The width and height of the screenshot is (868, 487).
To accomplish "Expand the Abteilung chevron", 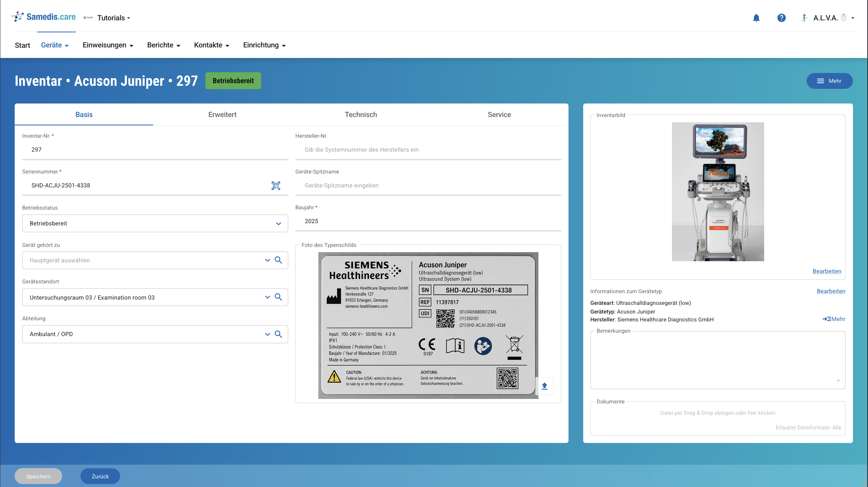I will [268, 334].
